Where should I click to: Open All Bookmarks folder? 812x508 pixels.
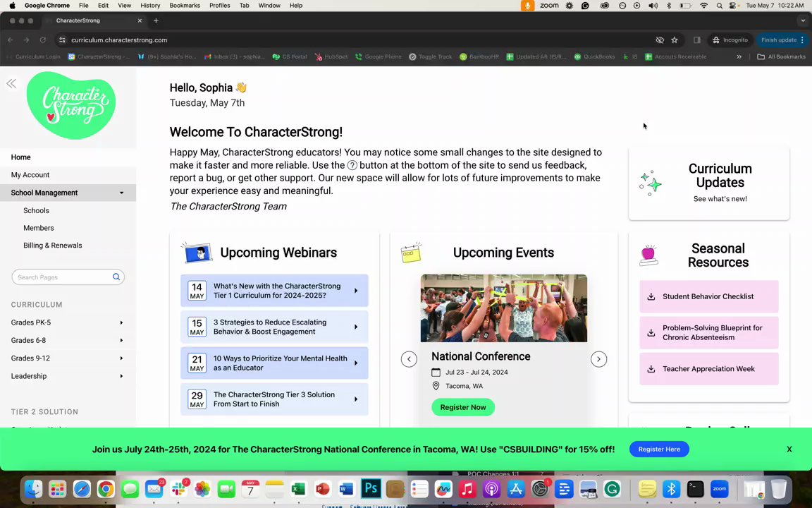[x=782, y=56]
